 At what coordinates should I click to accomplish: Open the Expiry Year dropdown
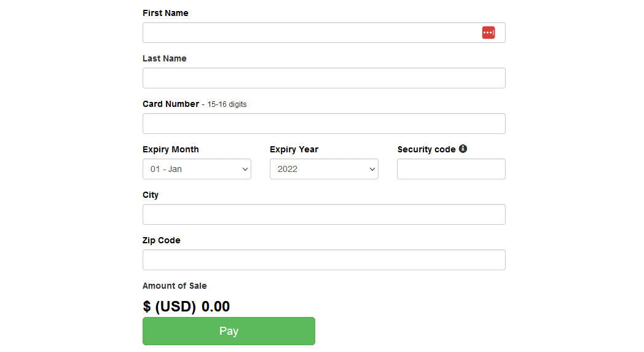[324, 169]
